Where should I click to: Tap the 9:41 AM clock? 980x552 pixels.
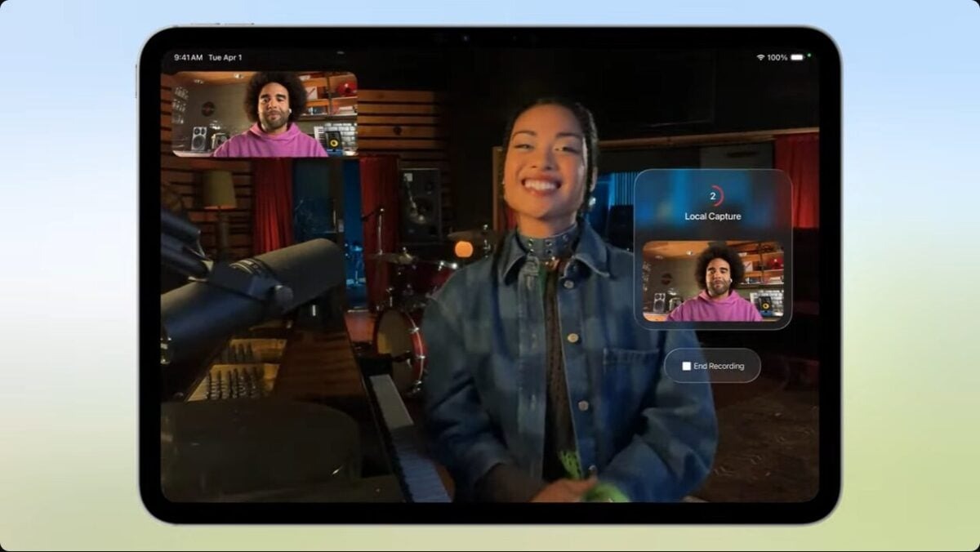tap(188, 58)
